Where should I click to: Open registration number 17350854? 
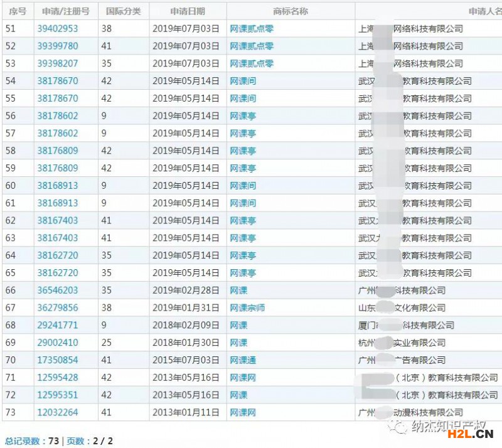tap(58, 360)
